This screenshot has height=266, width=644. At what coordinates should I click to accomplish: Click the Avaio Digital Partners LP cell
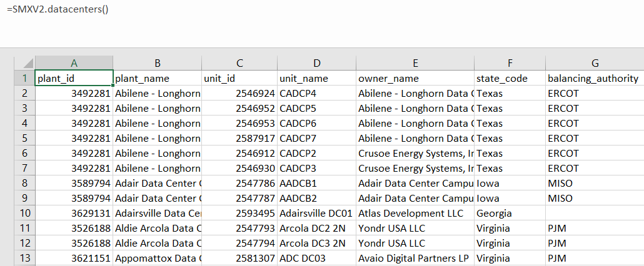415,258
